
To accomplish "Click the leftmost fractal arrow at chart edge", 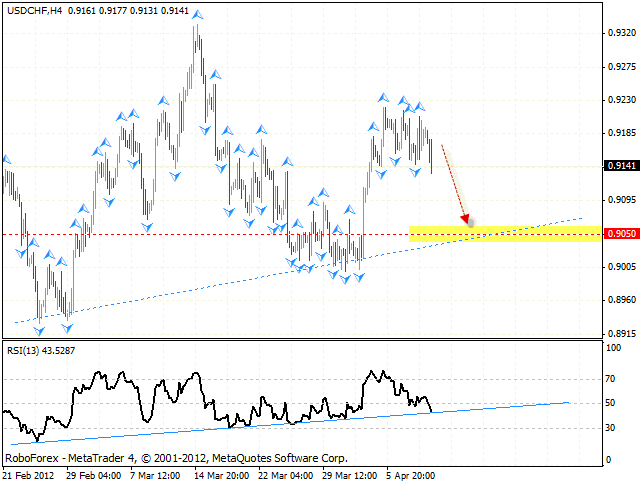I will [x=6, y=159].
